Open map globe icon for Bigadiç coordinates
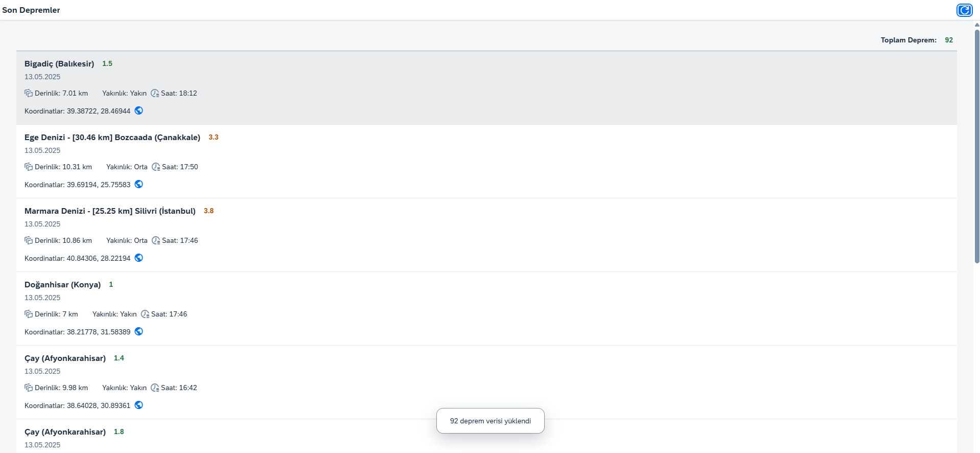 pyautogui.click(x=138, y=110)
